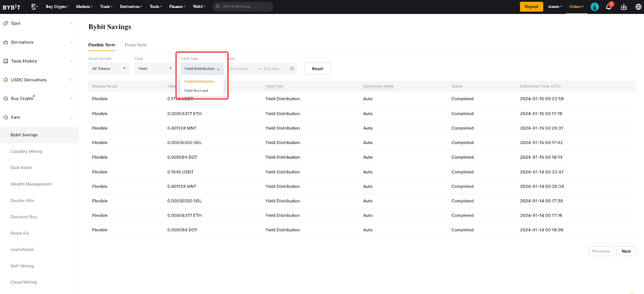Click the Distribution Mode column header

(x=378, y=86)
